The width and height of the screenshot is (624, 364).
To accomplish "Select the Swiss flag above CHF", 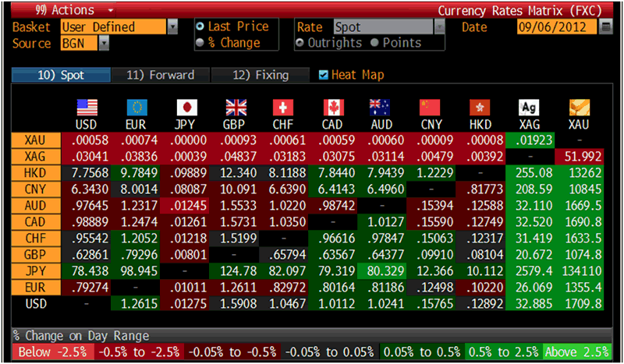I will (x=284, y=108).
